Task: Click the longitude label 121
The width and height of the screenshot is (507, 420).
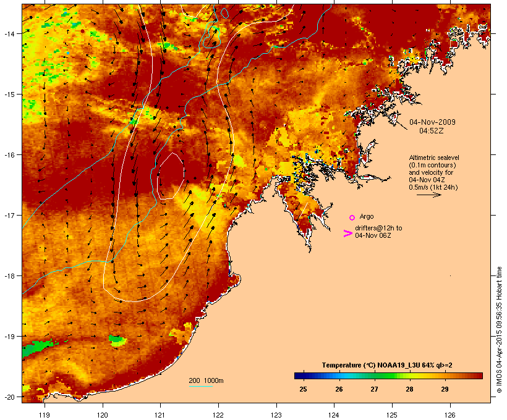Action: 160,415
